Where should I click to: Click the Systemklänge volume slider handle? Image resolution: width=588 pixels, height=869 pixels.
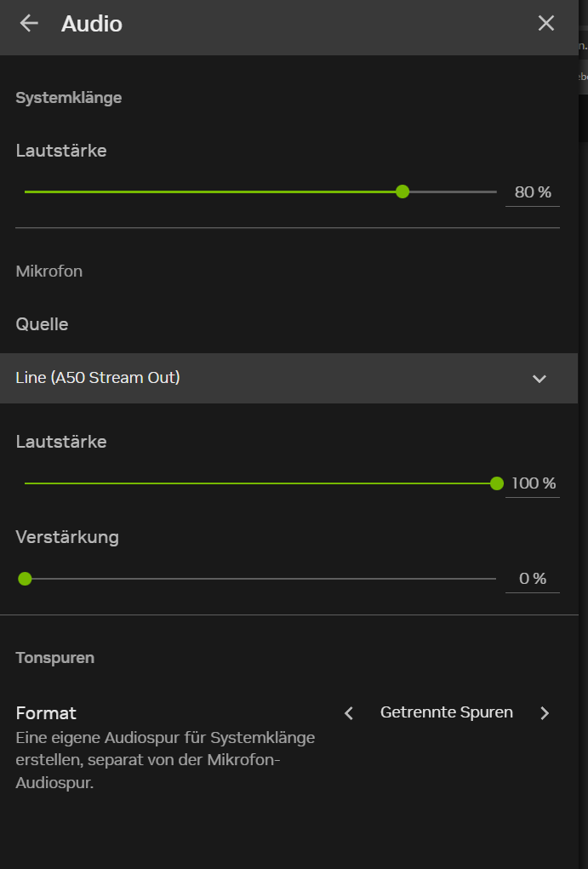coord(402,192)
